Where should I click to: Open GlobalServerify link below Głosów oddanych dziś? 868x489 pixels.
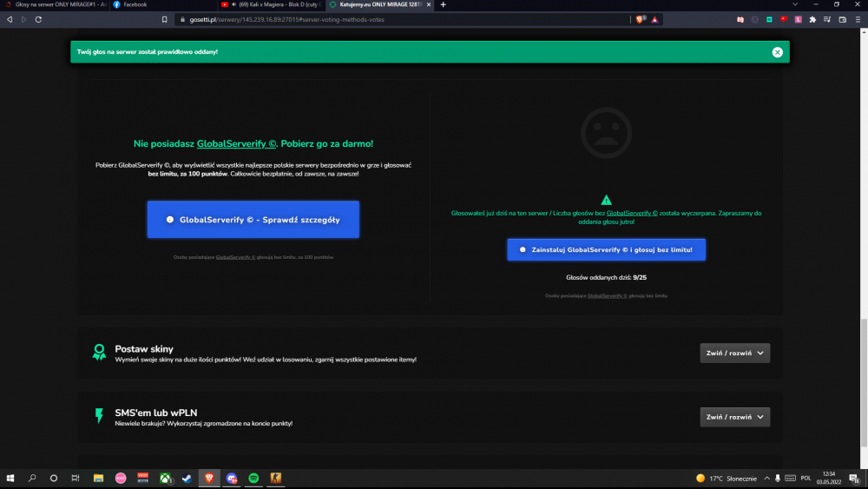[x=608, y=295]
